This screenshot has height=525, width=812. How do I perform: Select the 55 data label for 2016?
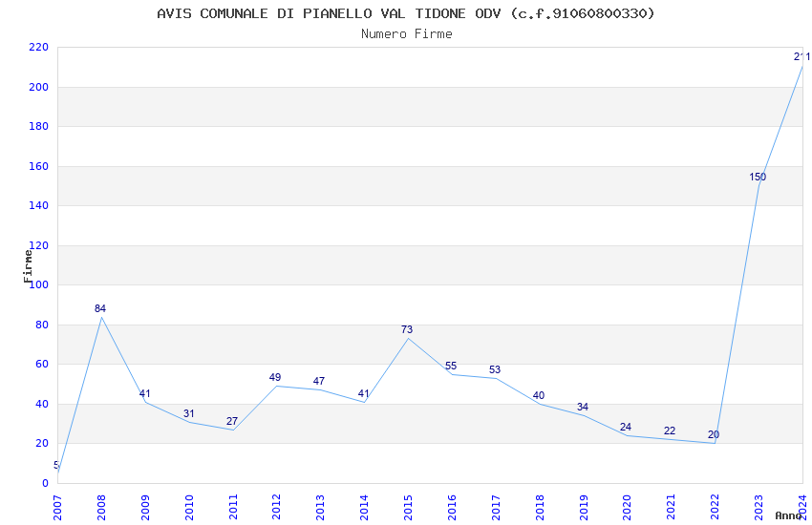coord(451,367)
